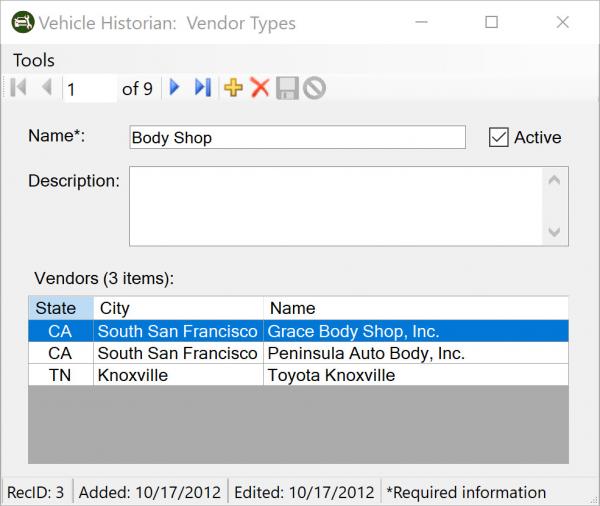Add a new vendor type with the yellow plus
The image size is (600, 506).
(x=233, y=88)
